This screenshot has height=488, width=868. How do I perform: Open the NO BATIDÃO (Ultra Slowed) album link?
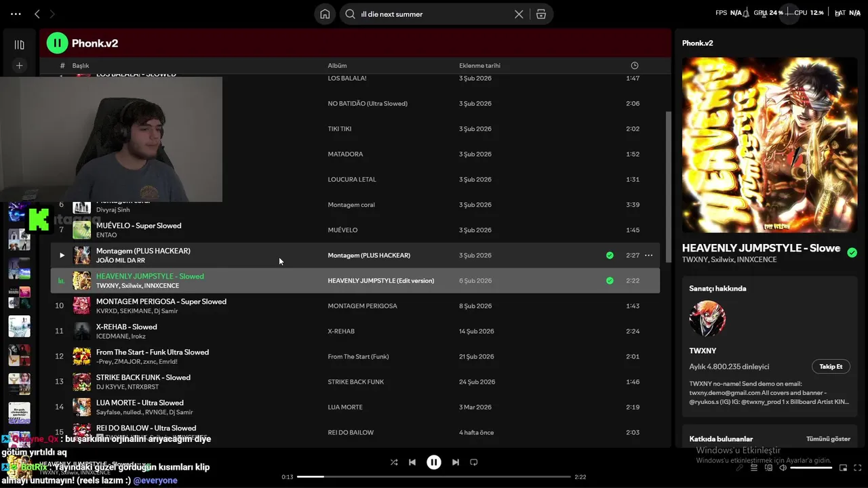pos(368,104)
